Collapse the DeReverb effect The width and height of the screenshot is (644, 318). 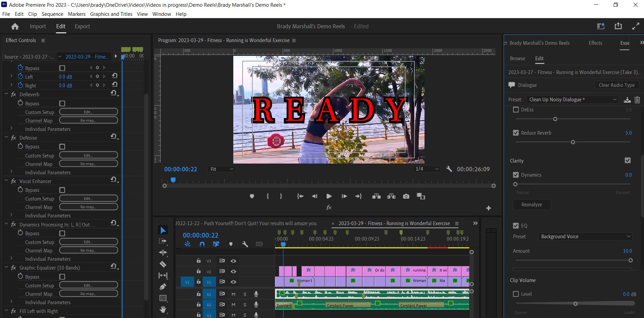[x=6, y=94]
